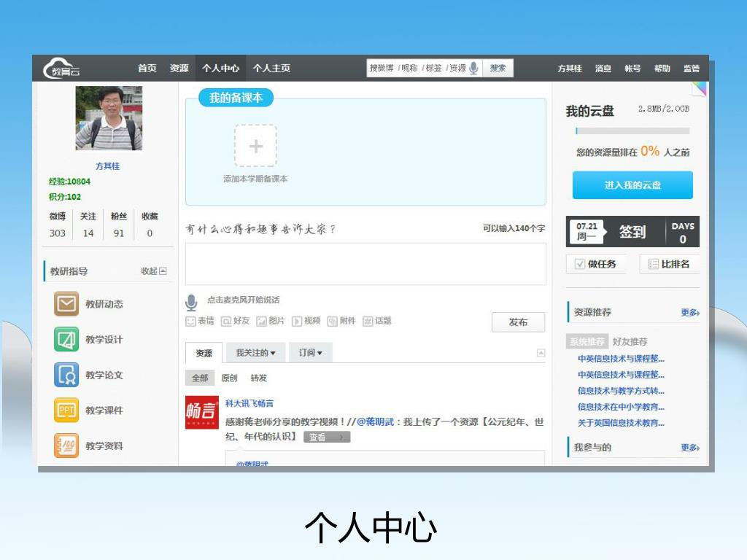Click 更多 link beside 我参与的
The image size is (747, 560).
[x=690, y=448]
